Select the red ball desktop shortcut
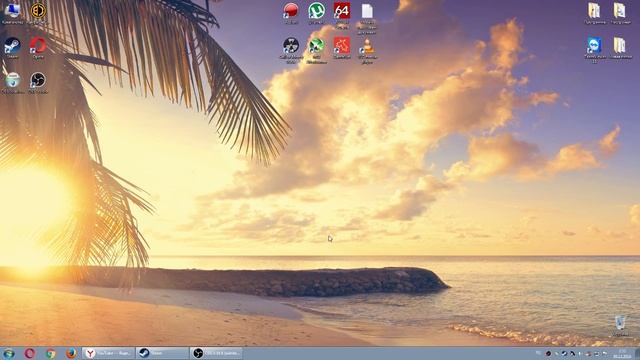 coord(291,13)
